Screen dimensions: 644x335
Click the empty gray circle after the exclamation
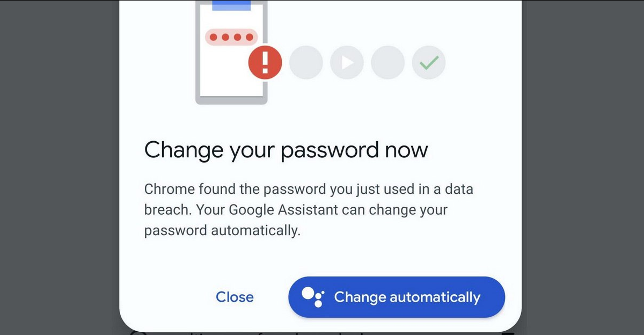click(306, 63)
